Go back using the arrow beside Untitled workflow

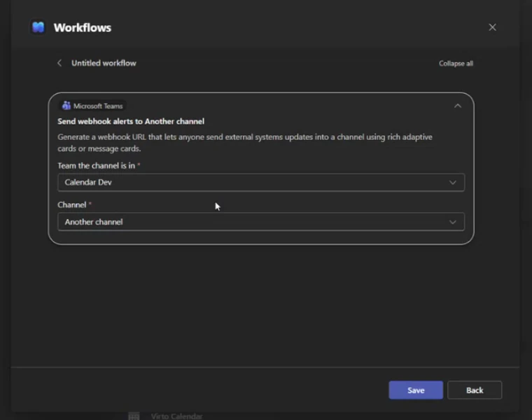point(59,63)
